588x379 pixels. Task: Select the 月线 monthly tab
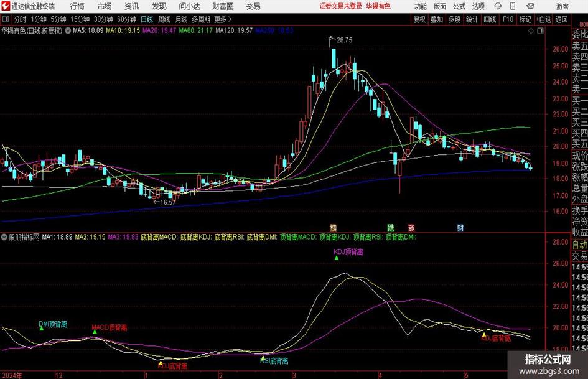pos(182,19)
